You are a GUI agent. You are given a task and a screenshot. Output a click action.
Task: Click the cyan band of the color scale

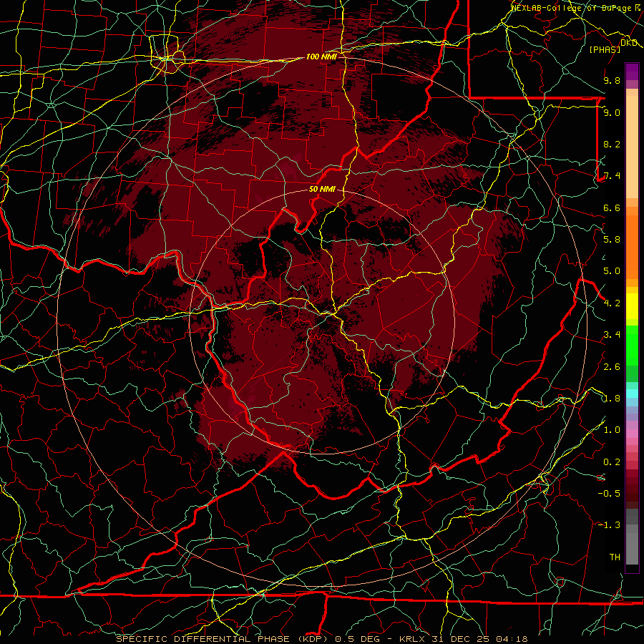coord(632,394)
